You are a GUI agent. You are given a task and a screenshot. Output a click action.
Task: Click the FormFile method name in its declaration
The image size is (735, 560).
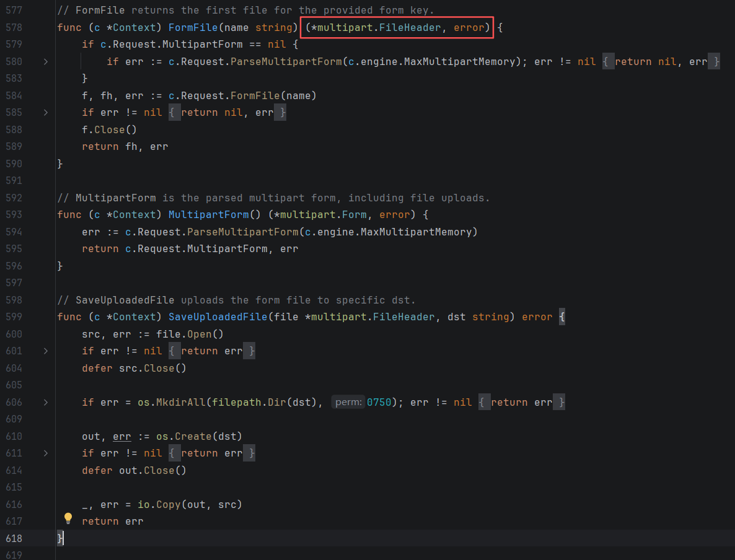(x=193, y=27)
